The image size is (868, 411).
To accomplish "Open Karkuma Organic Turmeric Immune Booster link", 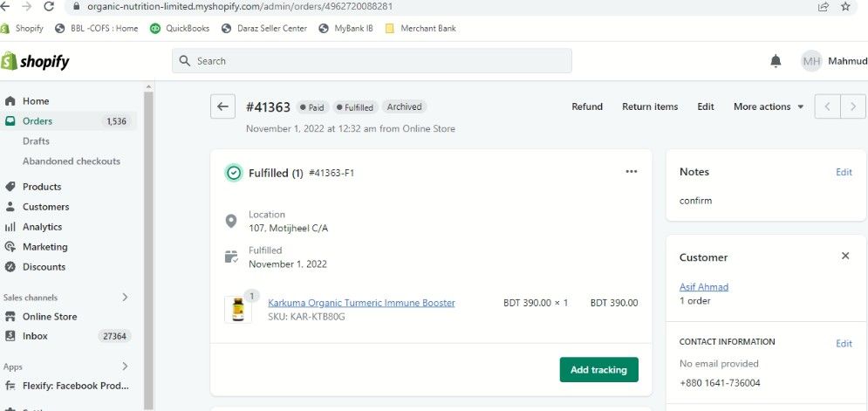I will 361,303.
